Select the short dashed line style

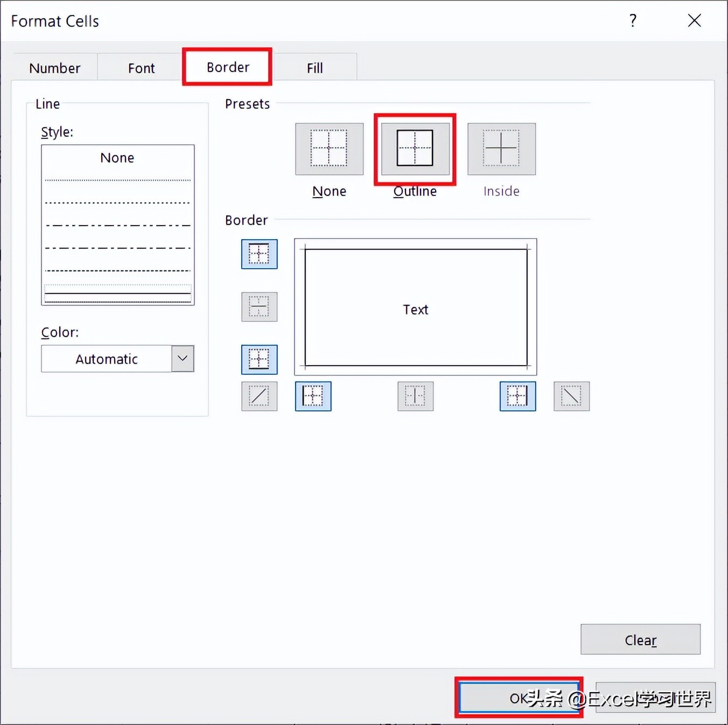pos(117,270)
